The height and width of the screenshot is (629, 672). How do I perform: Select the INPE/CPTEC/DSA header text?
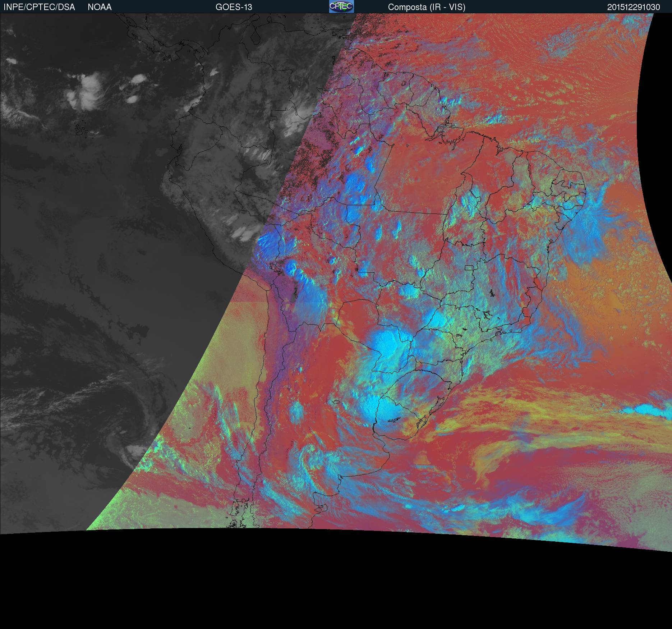(39, 7)
